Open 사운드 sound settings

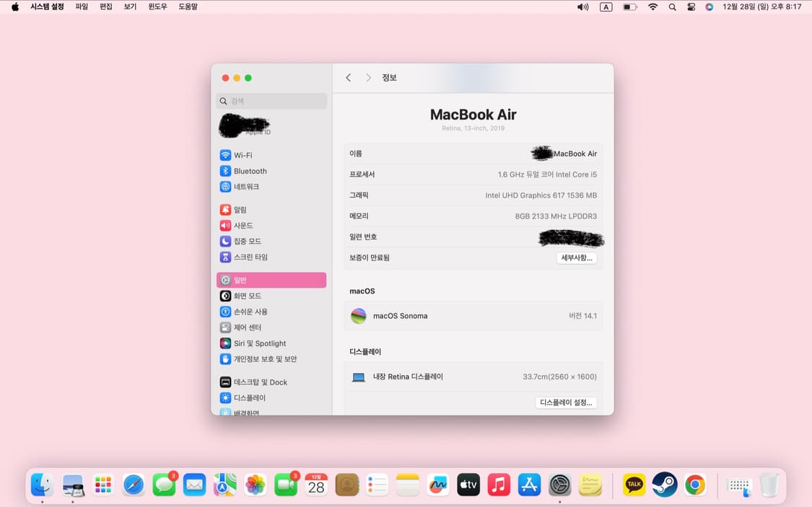point(243,226)
